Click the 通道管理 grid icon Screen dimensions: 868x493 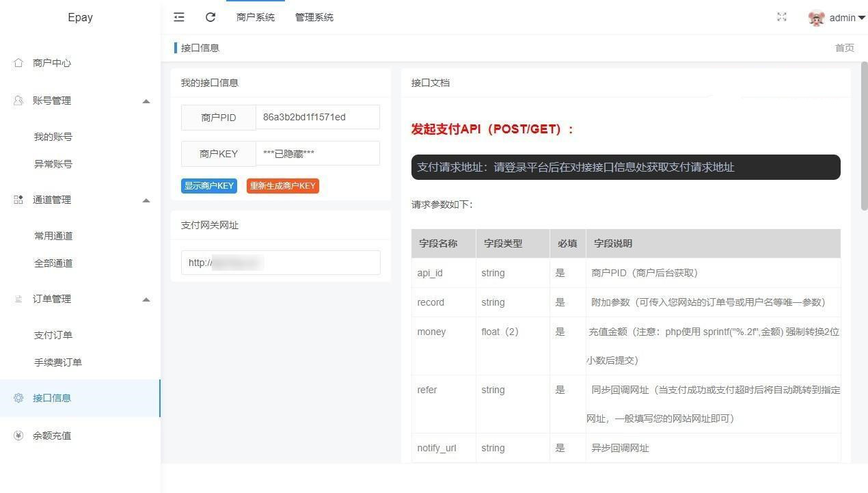(18, 200)
